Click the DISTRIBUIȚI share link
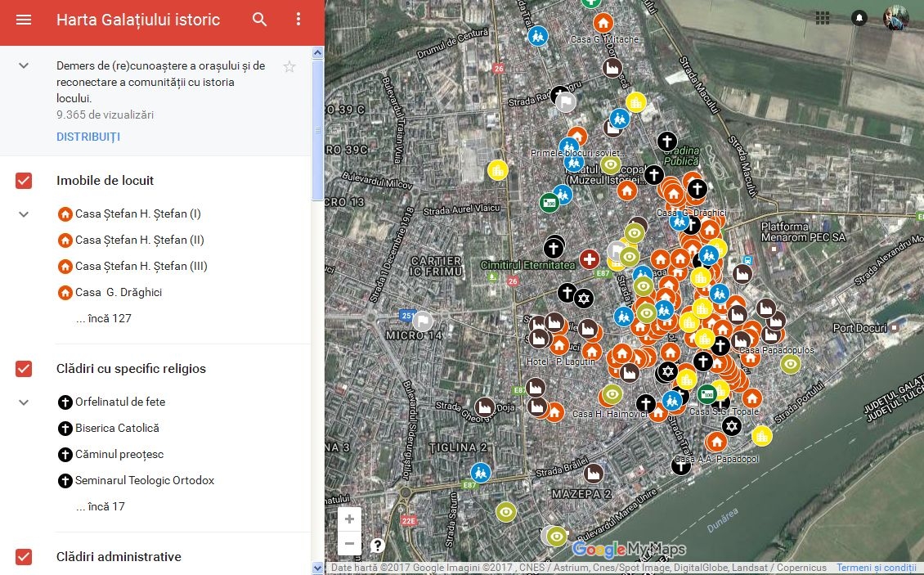The height and width of the screenshot is (575, 924). click(x=88, y=137)
